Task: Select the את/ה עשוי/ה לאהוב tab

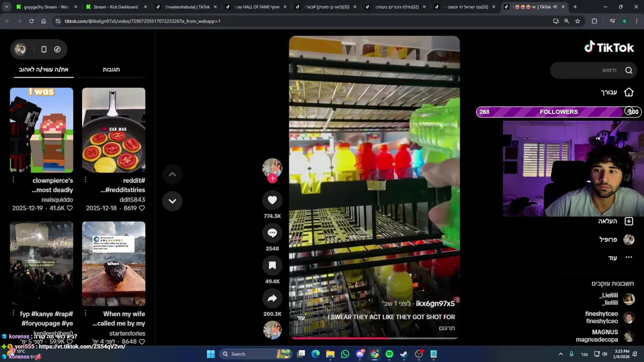Action: [x=44, y=69]
